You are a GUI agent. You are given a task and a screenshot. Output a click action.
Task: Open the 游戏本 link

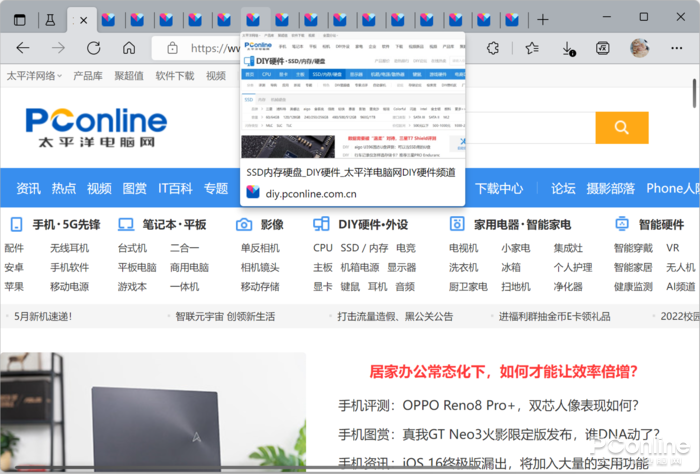(132, 286)
